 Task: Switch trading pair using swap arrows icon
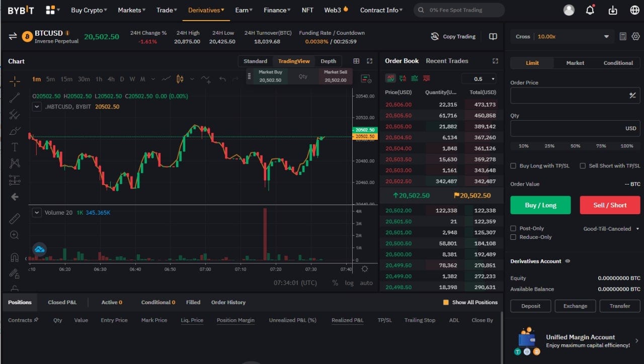[13, 36]
